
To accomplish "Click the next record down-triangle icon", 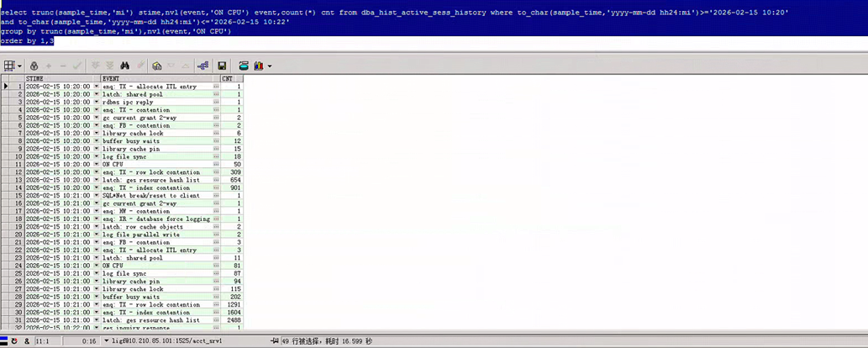I will pyautogui.click(x=171, y=66).
